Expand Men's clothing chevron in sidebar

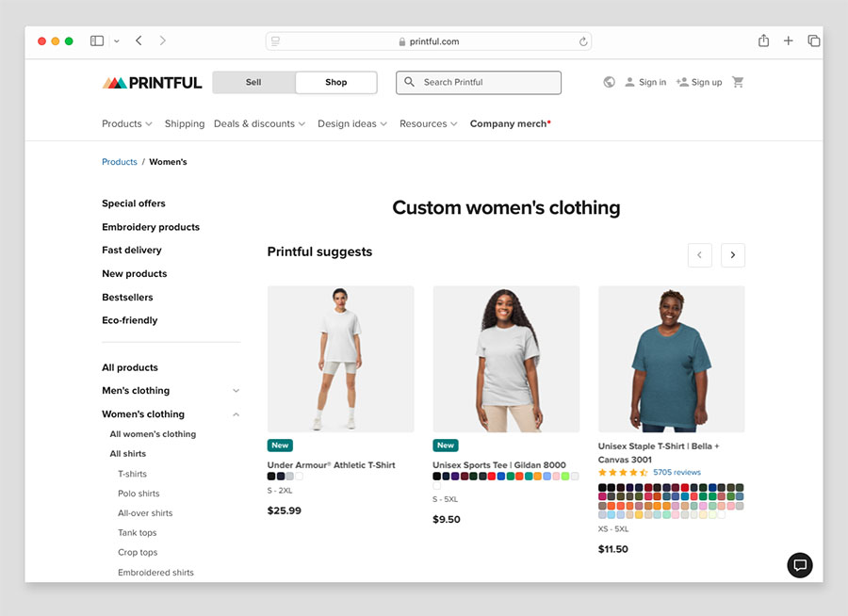(x=236, y=391)
